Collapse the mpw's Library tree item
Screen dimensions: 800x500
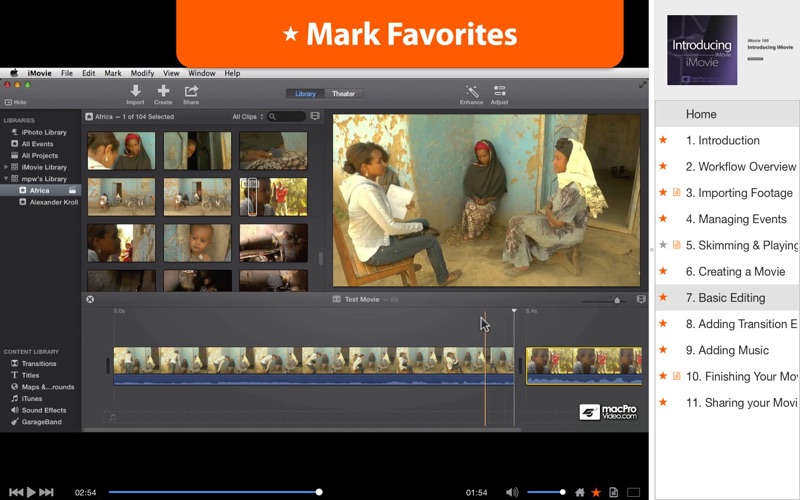(x=6, y=179)
